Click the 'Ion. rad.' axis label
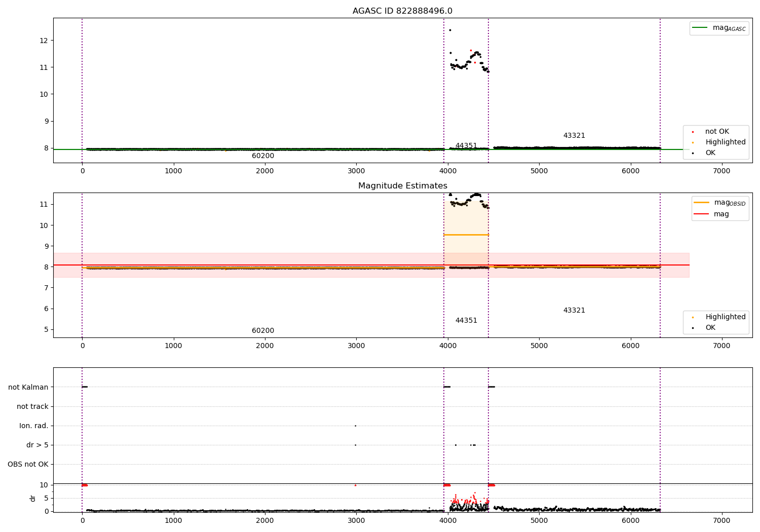This screenshot has width=760, height=532. click(x=34, y=426)
